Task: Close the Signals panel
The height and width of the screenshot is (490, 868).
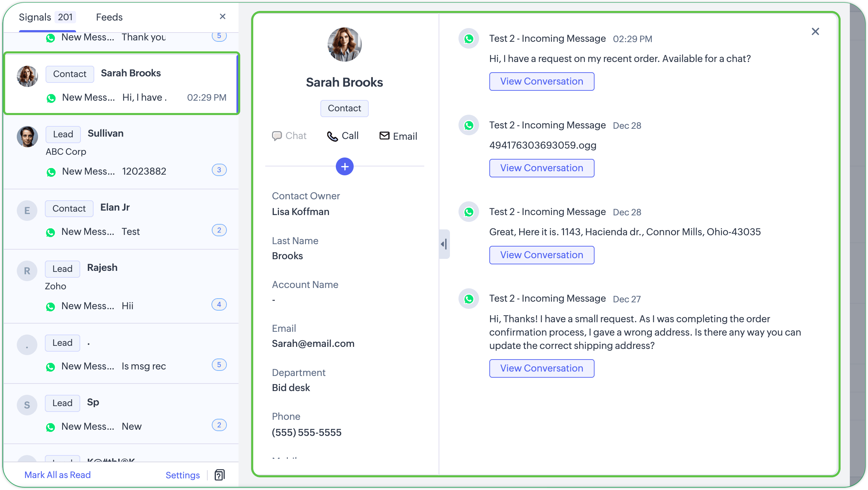Action: click(222, 16)
